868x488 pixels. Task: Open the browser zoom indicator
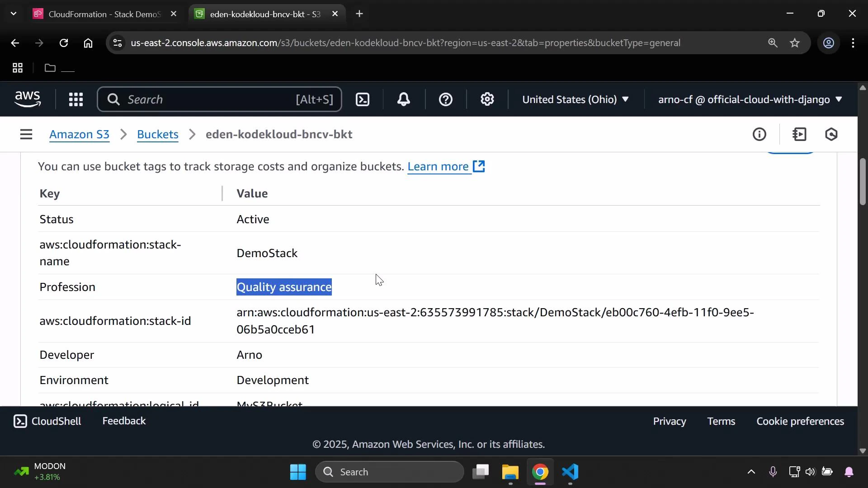[773, 43]
